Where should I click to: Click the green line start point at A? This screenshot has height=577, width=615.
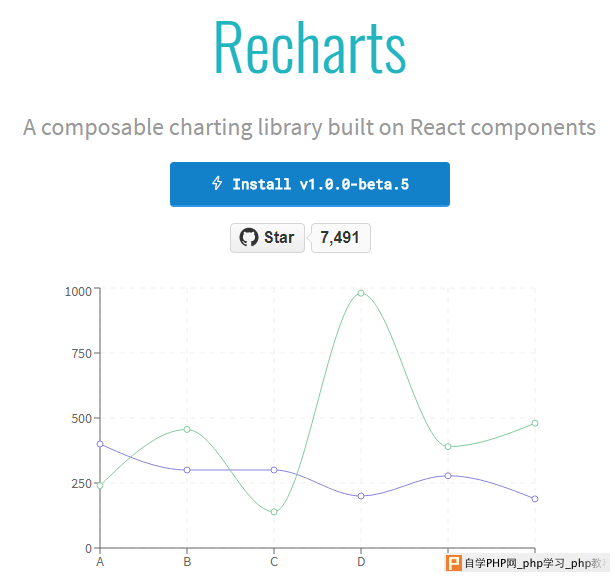[100, 485]
